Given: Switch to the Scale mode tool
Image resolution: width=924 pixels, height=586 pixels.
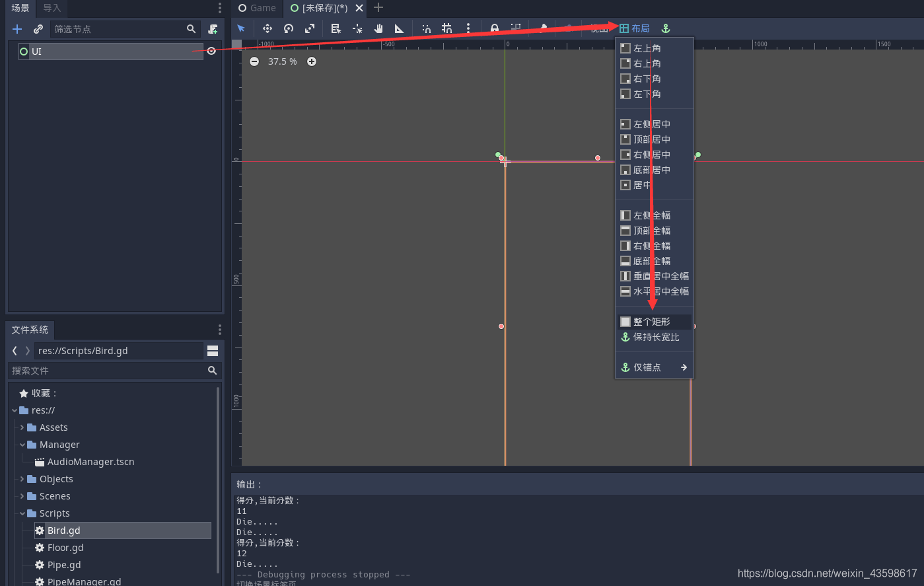Looking at the screenshot, I should coord(310,28).
